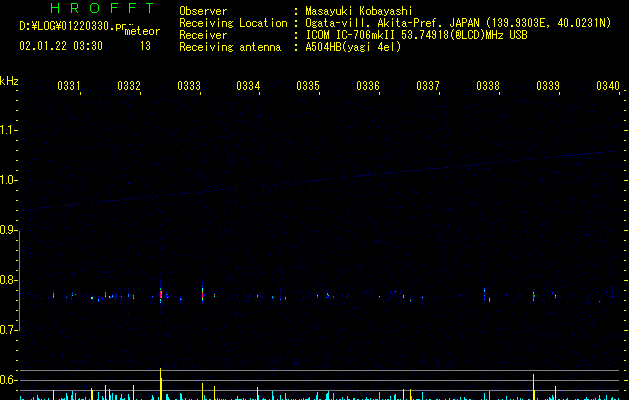Click the "Receiving antenna" field label
The height and width of the screenshot is (400, 629).
tap(230, 47)
